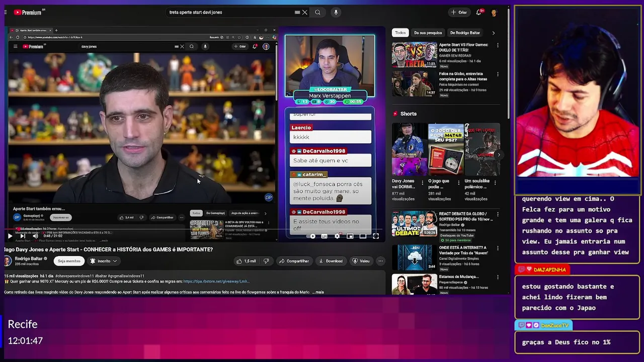
Task: Toggle subtitles/captions in the player
Action: 325,236
